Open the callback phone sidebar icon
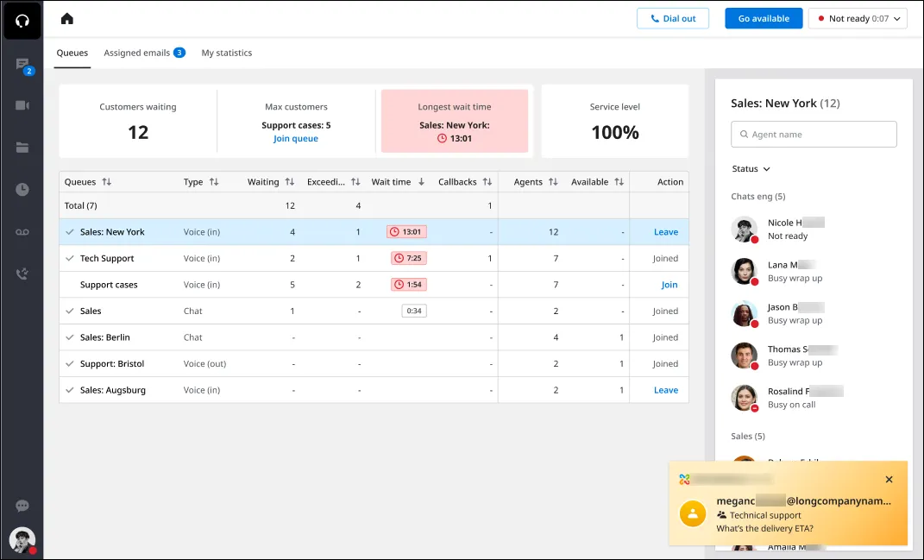 pyautogui.click(x=22, y=274)
